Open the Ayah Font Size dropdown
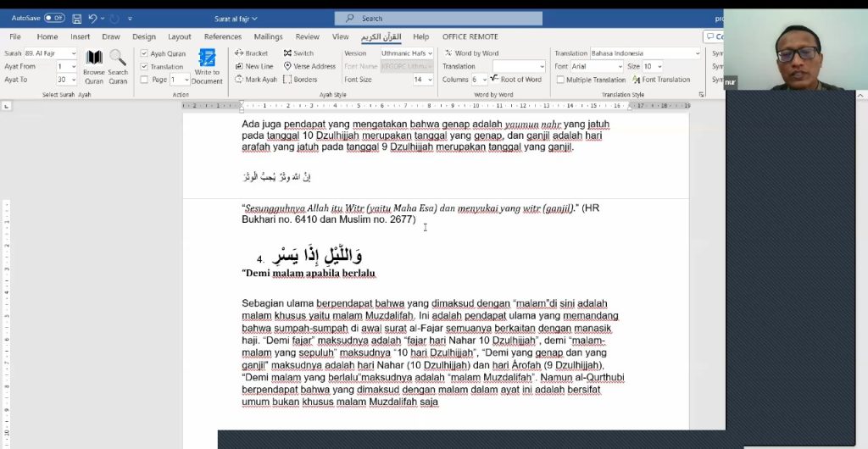Image resolution: width=868 pixels, height=449 pixels. coord(430,80)
